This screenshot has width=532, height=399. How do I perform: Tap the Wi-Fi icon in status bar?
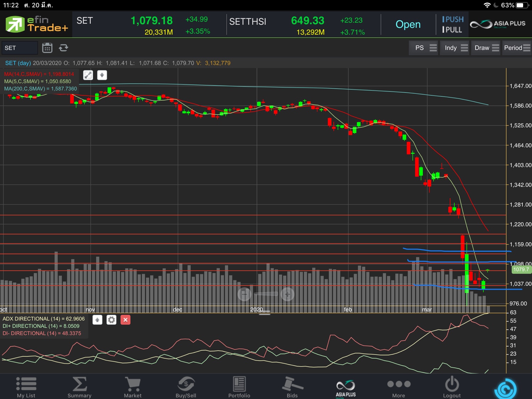[x=487, y=5]
